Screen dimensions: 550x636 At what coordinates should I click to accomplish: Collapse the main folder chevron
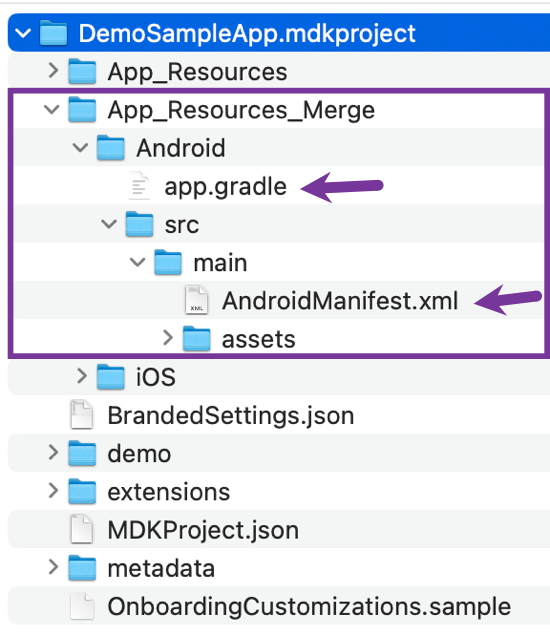(138, 262)
